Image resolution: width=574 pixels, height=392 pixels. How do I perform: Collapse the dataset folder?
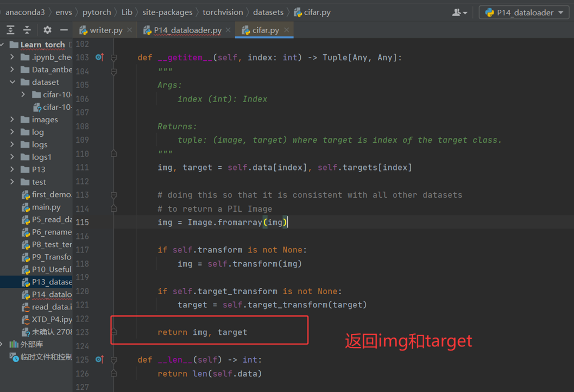(x=12, y=82)
